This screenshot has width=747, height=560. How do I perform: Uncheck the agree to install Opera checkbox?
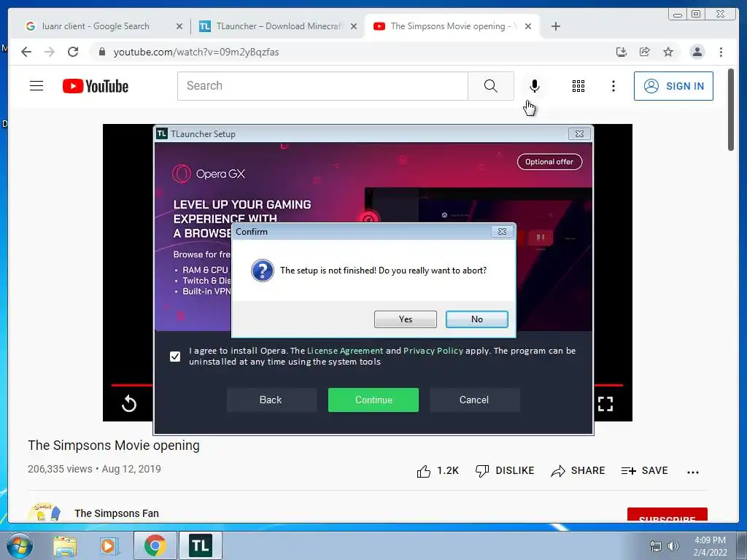point(175,356)
